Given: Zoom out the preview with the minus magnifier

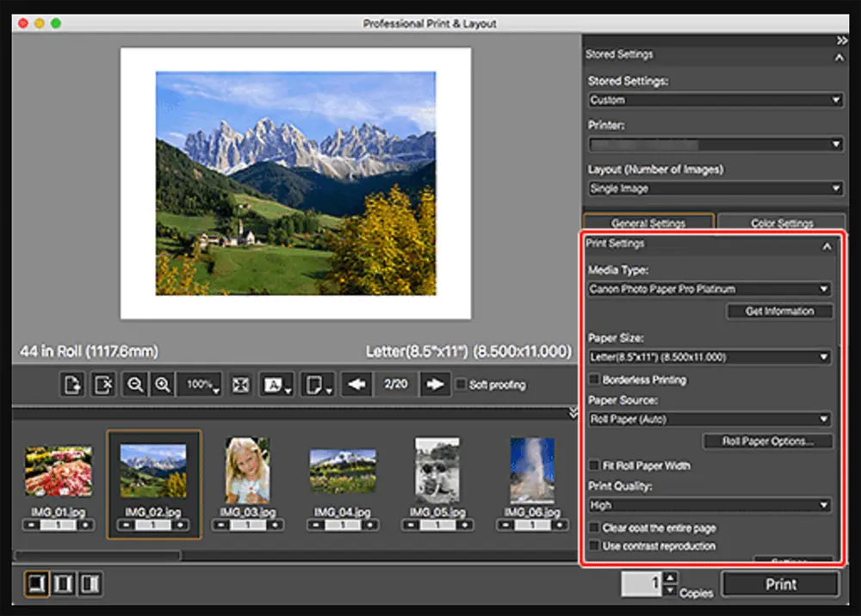Looking at the screenshot, I should click(135, 384).
